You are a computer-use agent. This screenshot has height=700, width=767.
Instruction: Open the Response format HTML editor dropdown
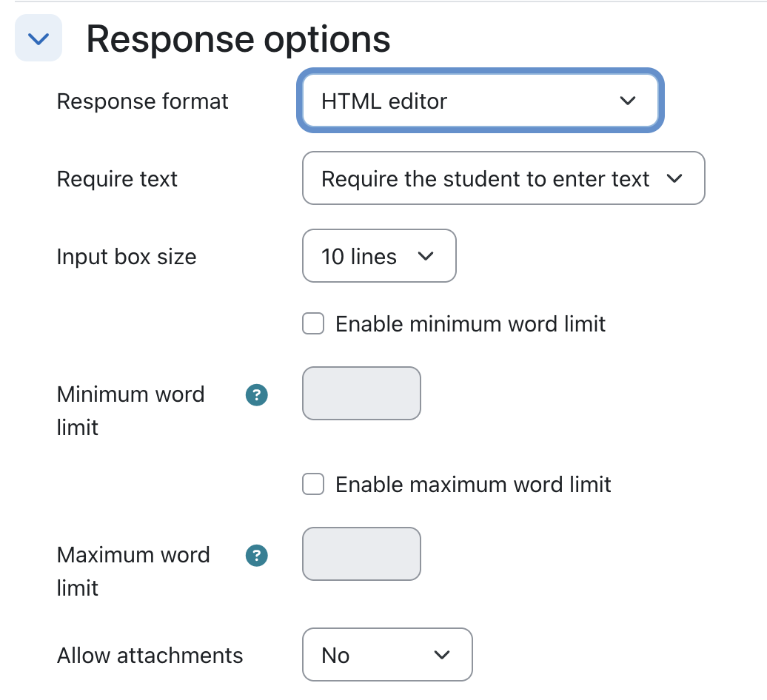pos(480,101)
